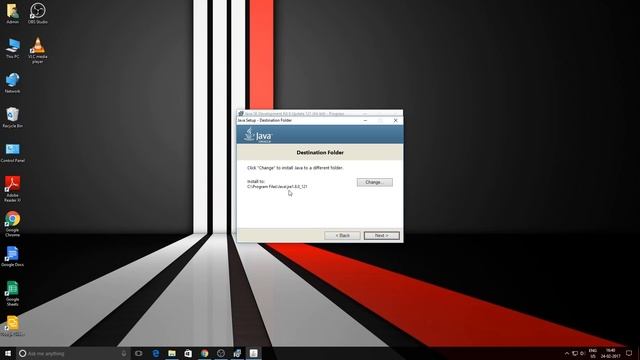Select the Recycle Bin desktop icon
640x360 pixels.
coord(13,118)
